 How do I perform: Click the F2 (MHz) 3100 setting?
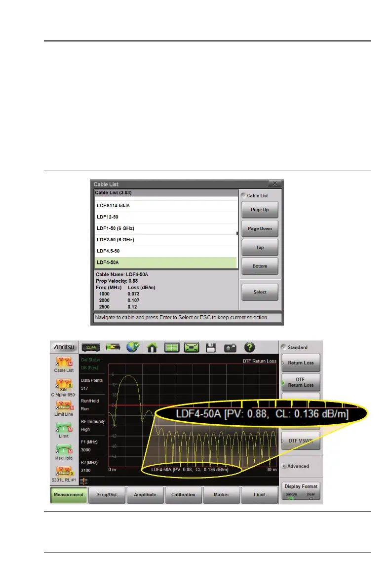click(89, 467)
